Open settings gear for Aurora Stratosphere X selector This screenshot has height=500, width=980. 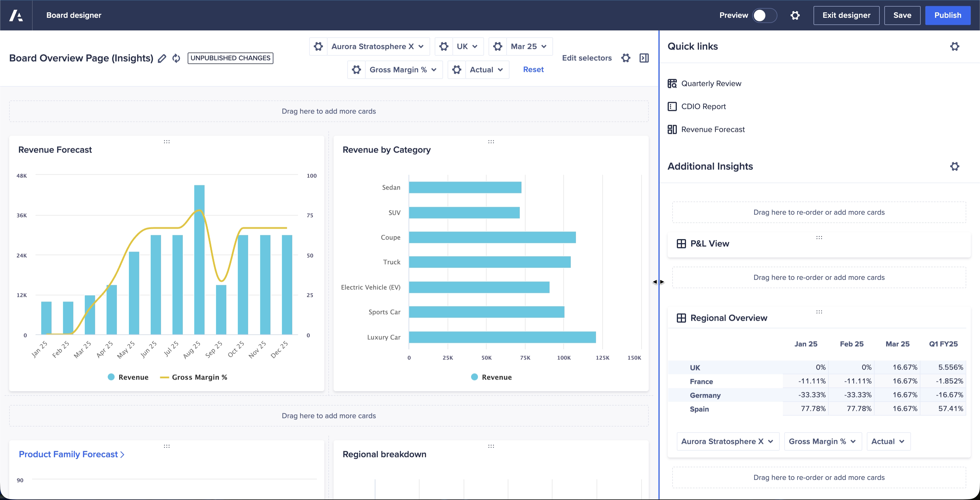tap(318, 46)
